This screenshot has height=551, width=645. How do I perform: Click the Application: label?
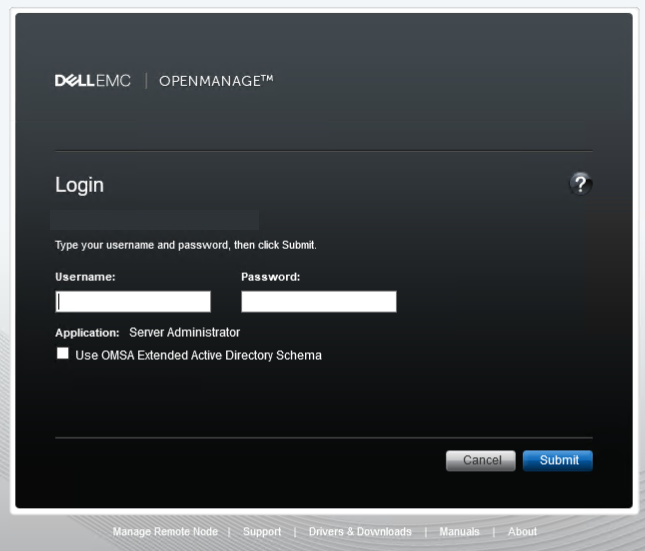[x=87, y=333]
